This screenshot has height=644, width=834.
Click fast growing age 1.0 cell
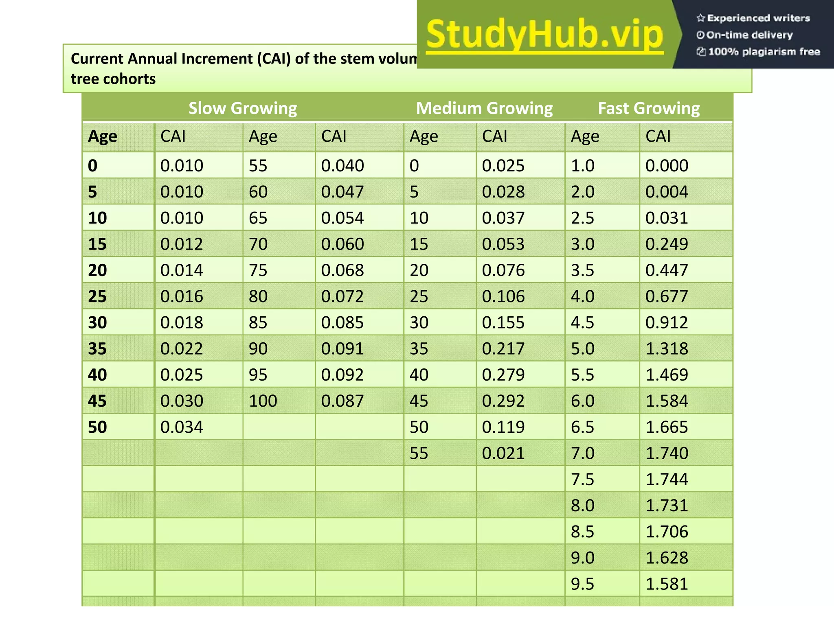(x=602, y=166)
